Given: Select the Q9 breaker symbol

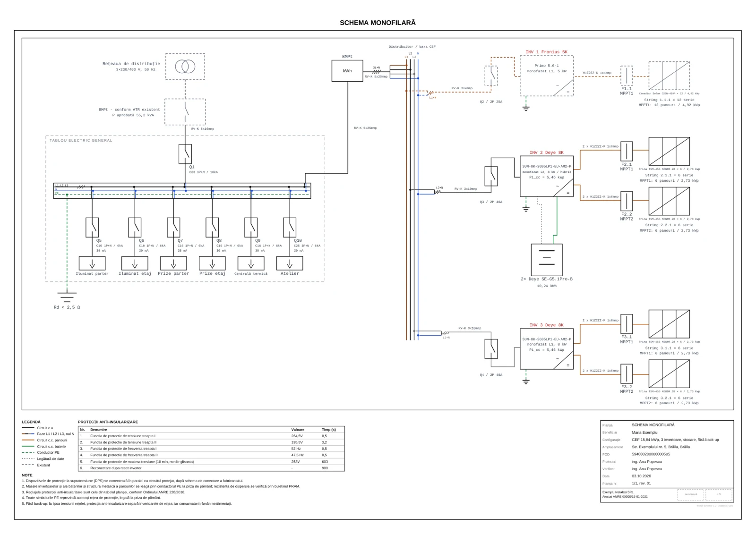Looking at the screenshot, I should coord(251,228).
